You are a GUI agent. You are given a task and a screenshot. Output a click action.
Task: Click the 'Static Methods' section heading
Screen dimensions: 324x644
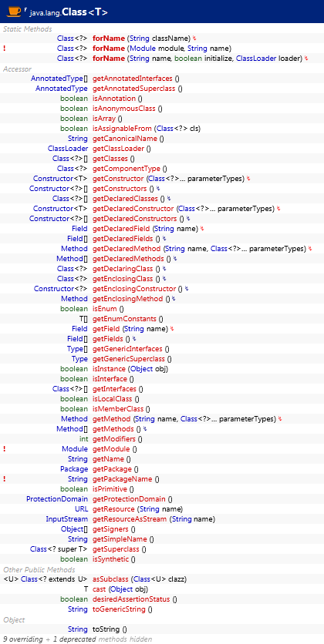28,29
